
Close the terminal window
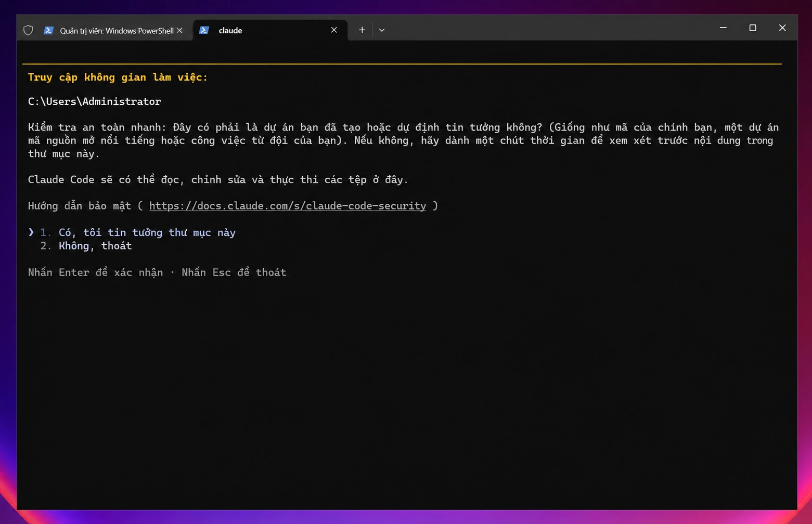click(x=782, y=28)
